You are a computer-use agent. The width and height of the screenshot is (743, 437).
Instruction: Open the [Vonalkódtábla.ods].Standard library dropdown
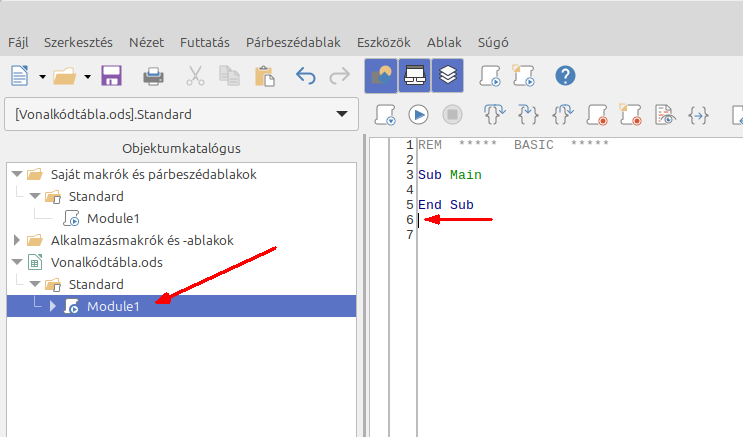(x=181, y=114)
